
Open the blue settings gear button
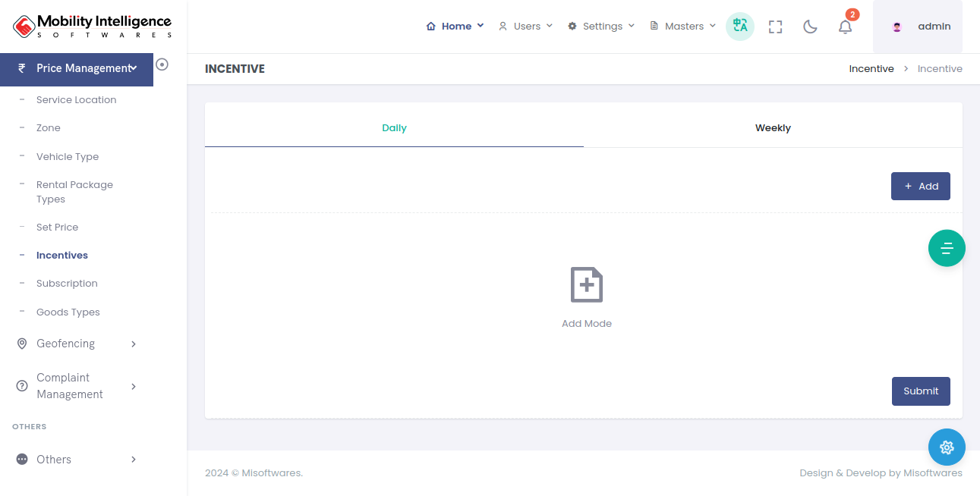947,447
